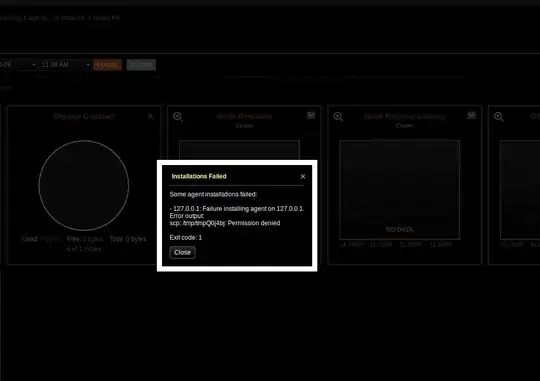Open Write Requests graph options icon
This screenshot has height=381, width=540.
click(x=311, y=115)
